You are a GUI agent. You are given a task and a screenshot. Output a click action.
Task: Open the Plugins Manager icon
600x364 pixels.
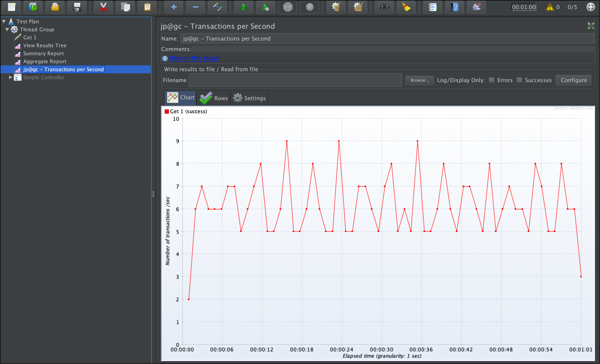(477, 7)
